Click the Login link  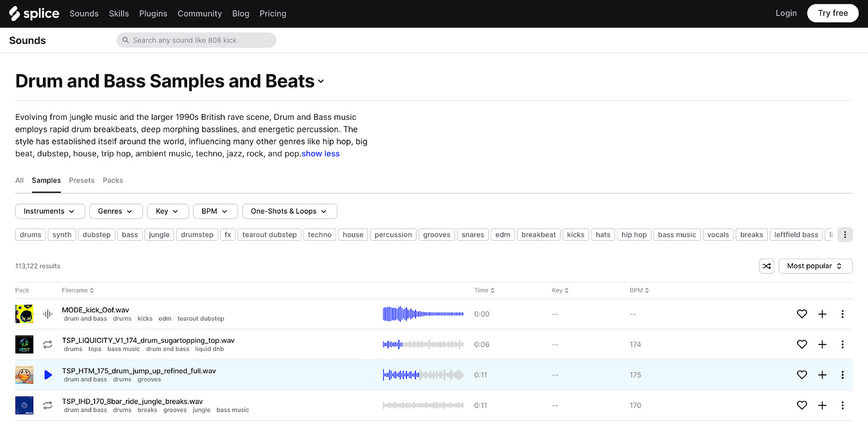click(786, 13)
